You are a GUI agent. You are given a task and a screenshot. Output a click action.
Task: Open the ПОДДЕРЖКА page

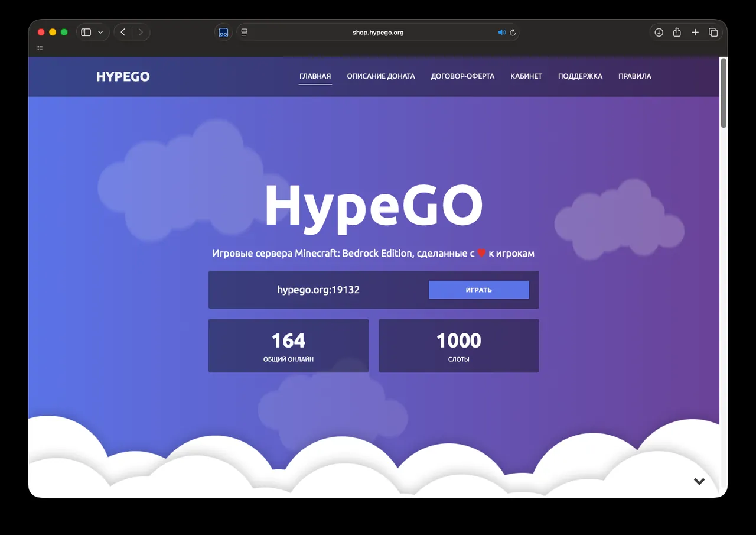580,76
